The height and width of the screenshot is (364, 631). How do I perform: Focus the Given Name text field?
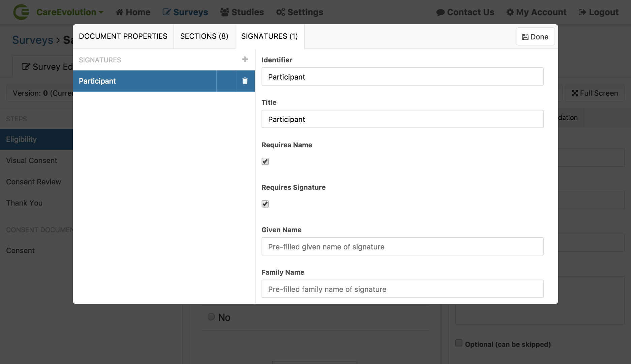click(402, 246)
